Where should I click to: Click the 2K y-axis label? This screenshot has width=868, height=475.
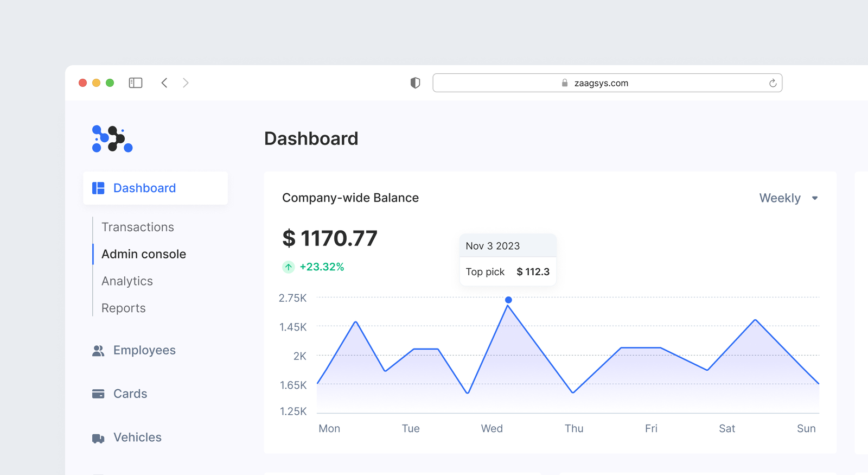[300, 356]
